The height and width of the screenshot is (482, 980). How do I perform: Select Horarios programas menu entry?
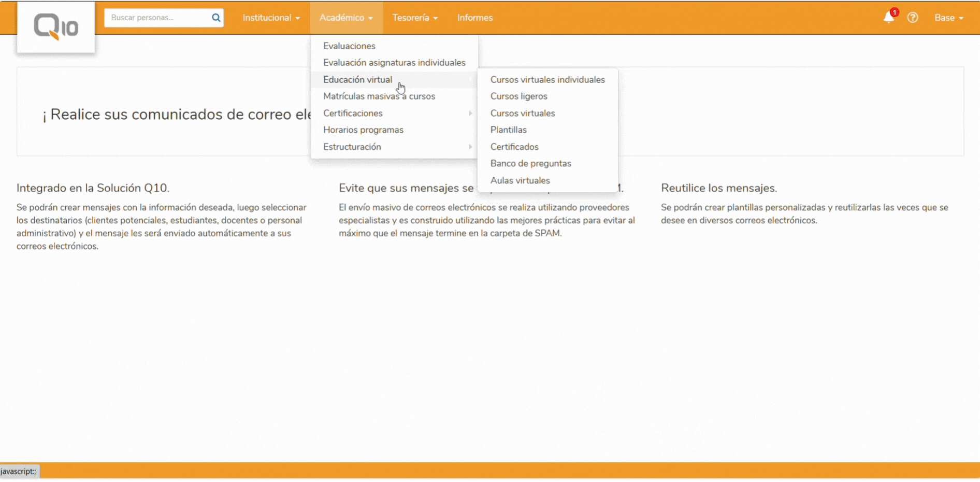(x=363, y=130)
